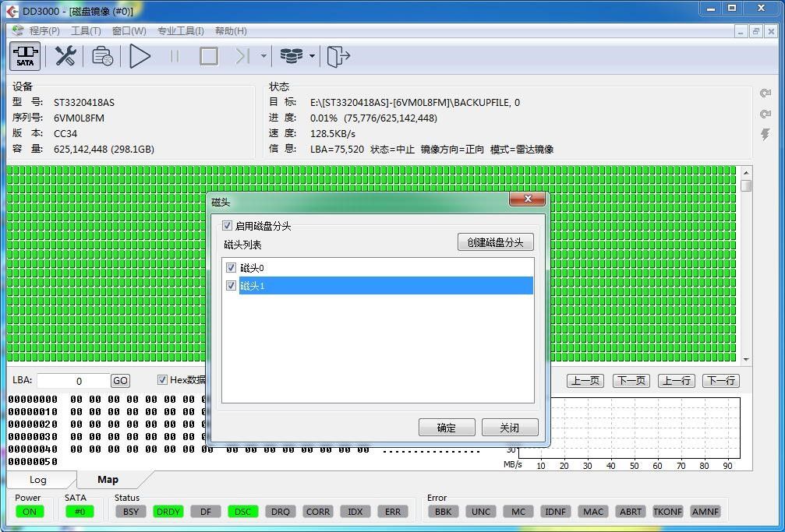Click the app icon left of the 程序 menu
Viewport: 785px width, 532px height.
(18, 30)
